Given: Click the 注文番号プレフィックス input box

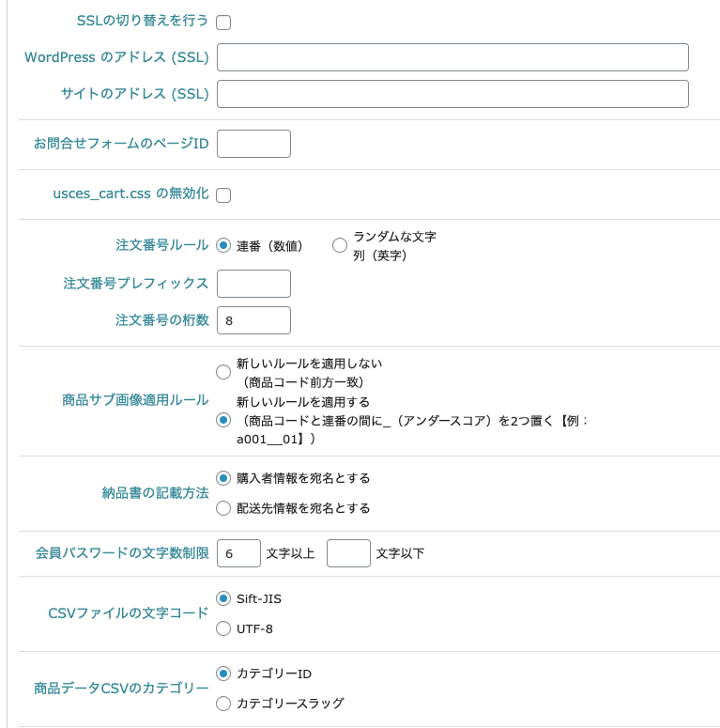Looking at the screenshot, I should tap(253, 284).
